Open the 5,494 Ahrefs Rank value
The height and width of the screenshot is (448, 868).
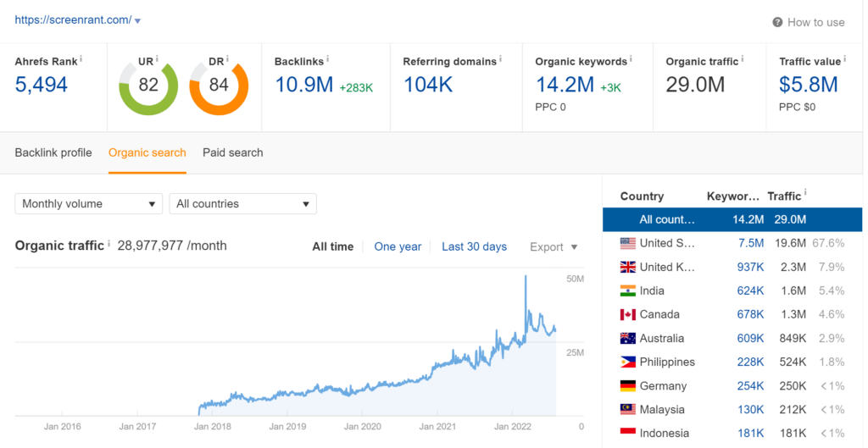pos(42,85)
